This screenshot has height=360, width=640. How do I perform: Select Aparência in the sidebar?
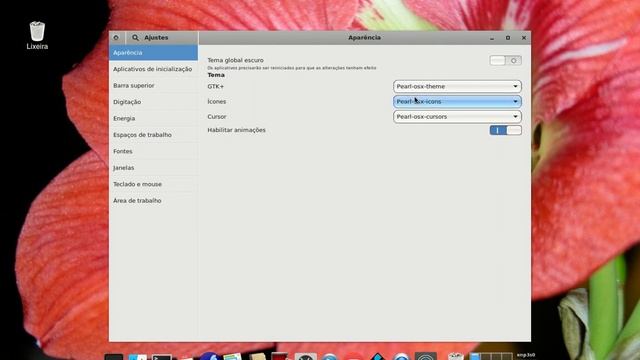click(x=153, y=53)
